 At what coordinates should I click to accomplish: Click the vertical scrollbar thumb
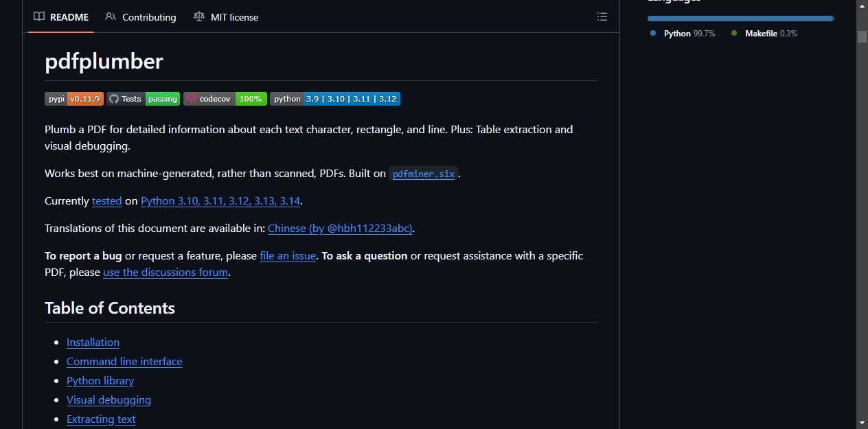[862, 36]
